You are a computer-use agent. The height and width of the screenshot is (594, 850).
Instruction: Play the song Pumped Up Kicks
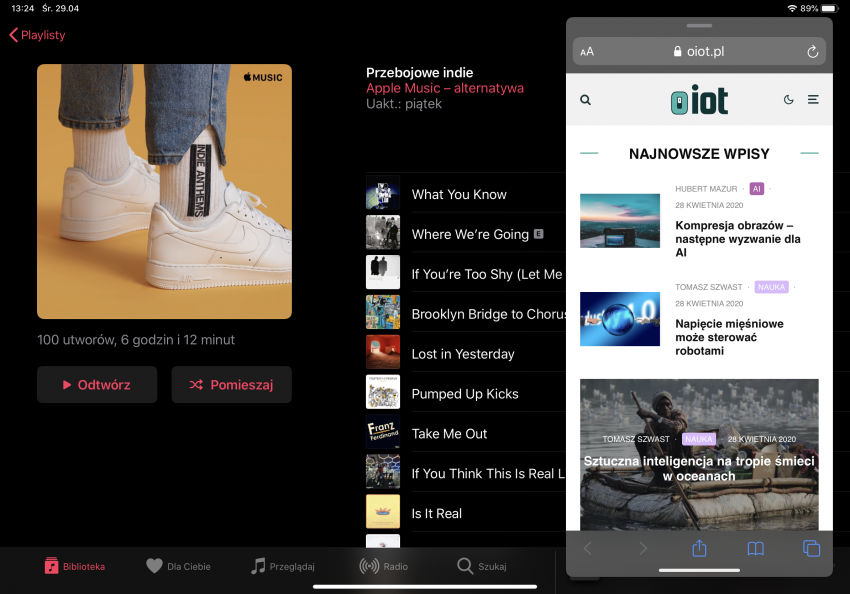[466, 392]
